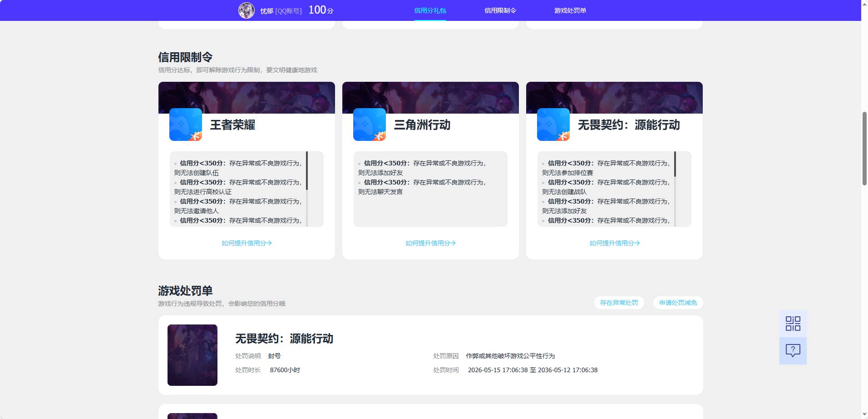Click the 王者荣耀 restriction list scrollbar
This screenshot has width=868, height=419.
click(307, 170)
